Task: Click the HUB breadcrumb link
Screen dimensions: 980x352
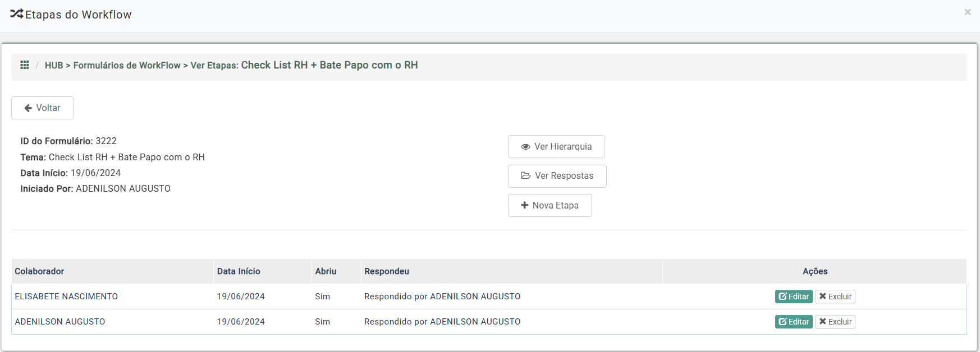Action: pos(54,66)
